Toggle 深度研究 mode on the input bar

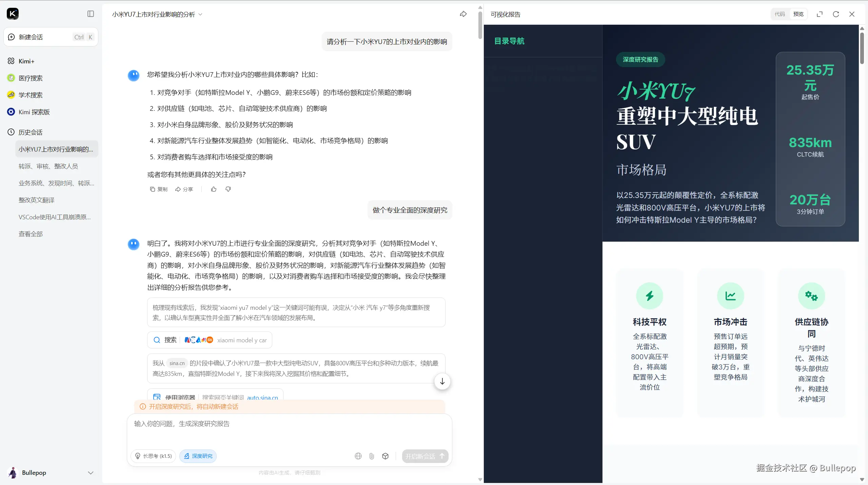198,456
